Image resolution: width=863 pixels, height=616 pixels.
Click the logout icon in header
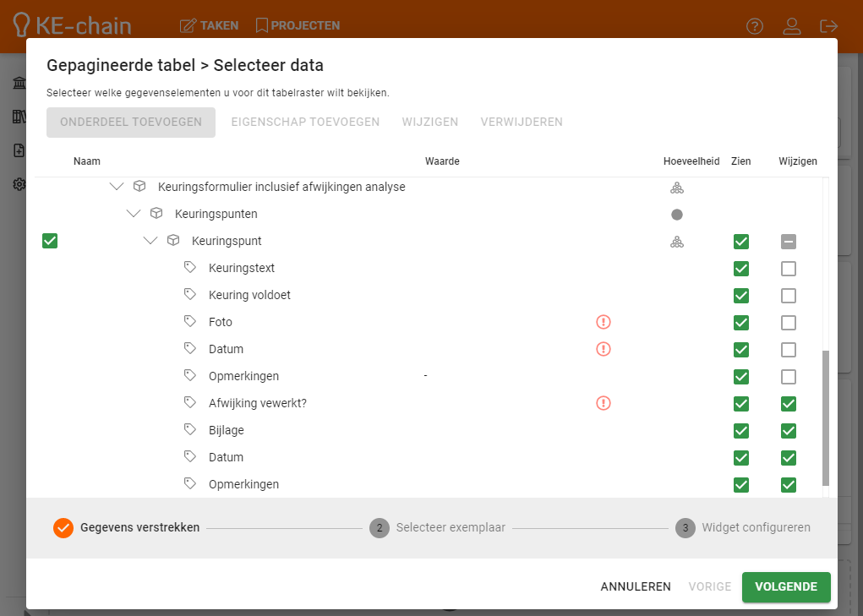828,26
